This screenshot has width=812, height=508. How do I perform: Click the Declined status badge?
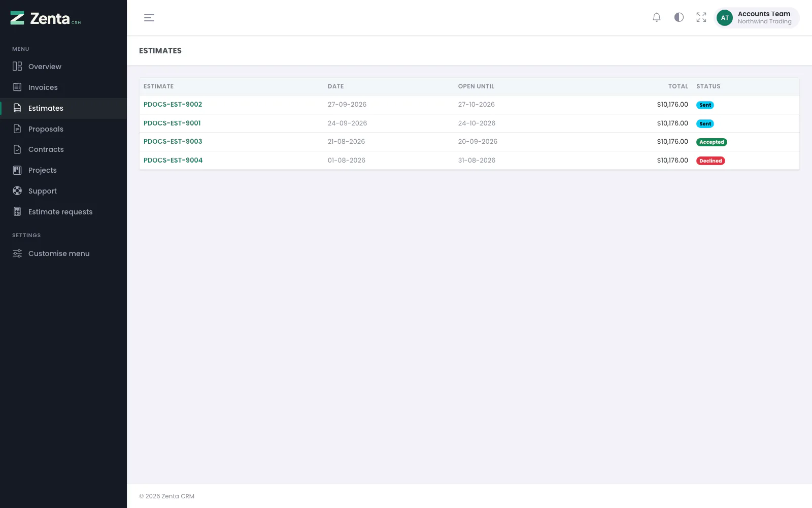710,161
